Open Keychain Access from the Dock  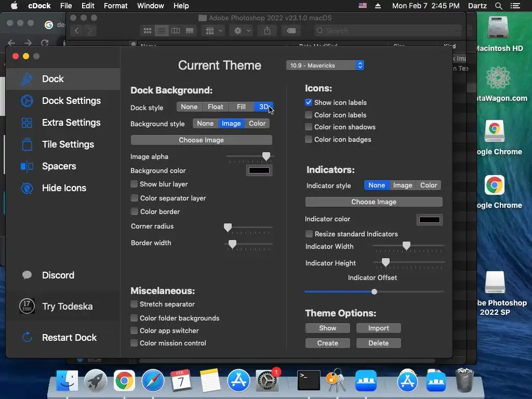point(336,381)
